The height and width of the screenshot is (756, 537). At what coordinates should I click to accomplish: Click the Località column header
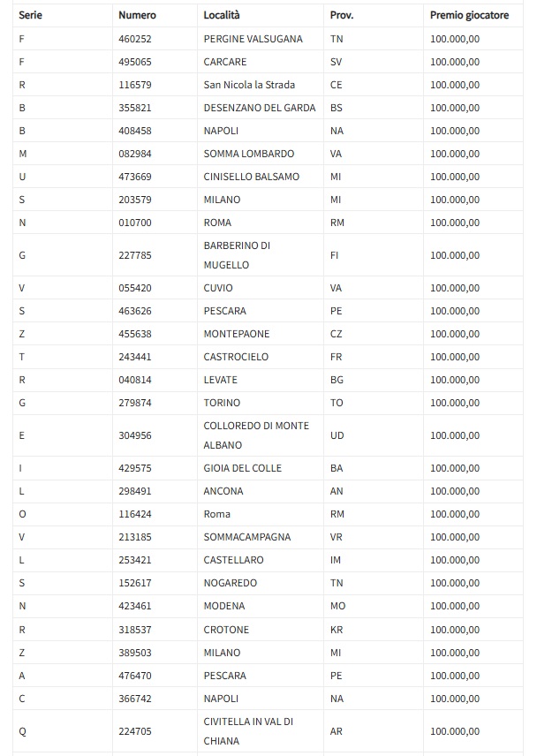[x=222, y=15]
